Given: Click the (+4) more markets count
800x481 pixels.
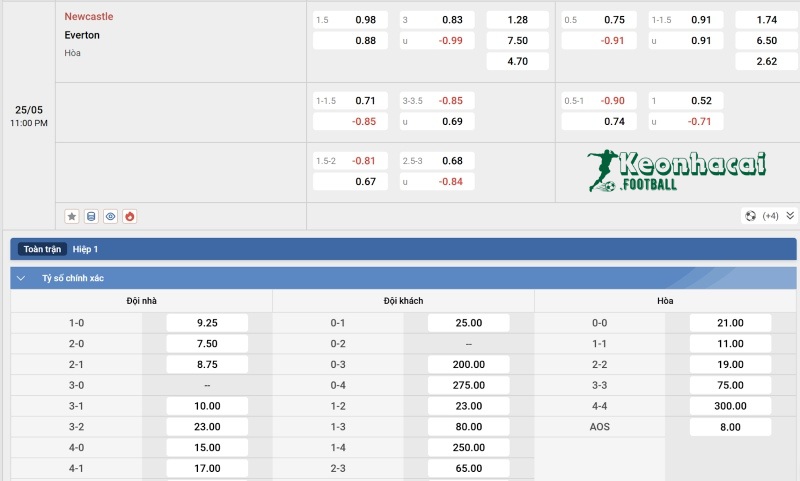Looking at the screenshot, I should click(x=771, y=216).
